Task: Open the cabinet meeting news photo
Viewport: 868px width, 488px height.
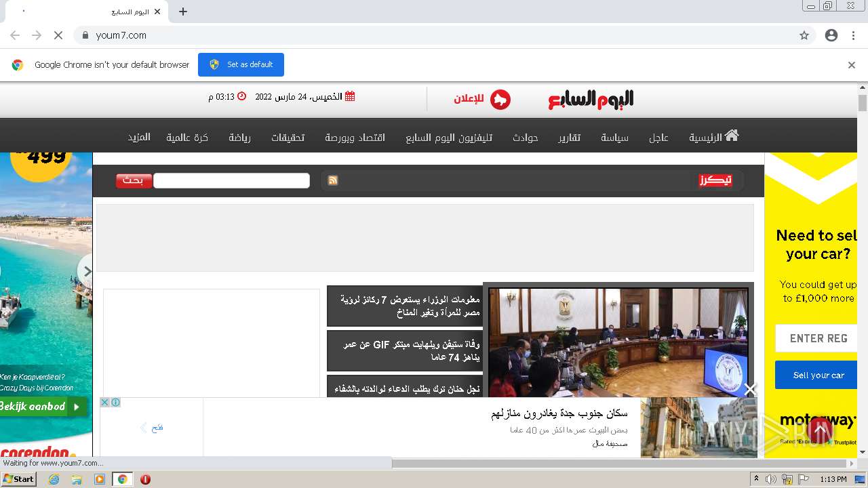Action: click(x=618, y=342)
